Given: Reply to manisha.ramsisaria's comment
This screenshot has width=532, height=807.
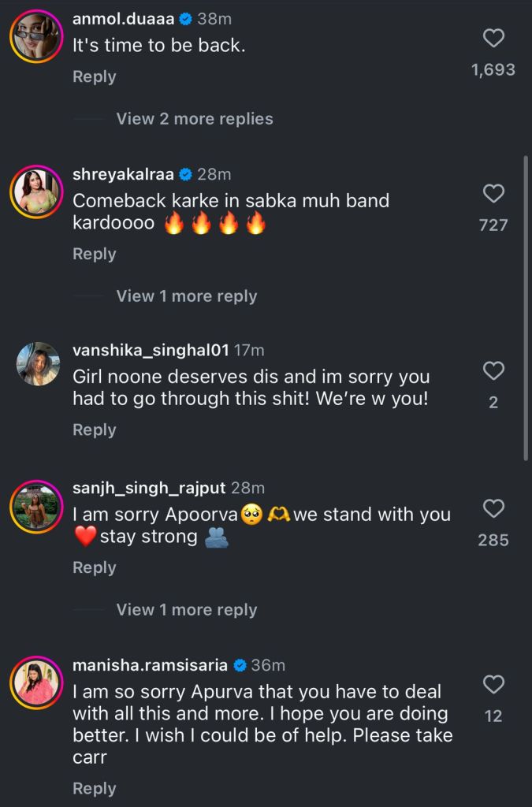Looking at the screenshot, I should click(94, 789).
